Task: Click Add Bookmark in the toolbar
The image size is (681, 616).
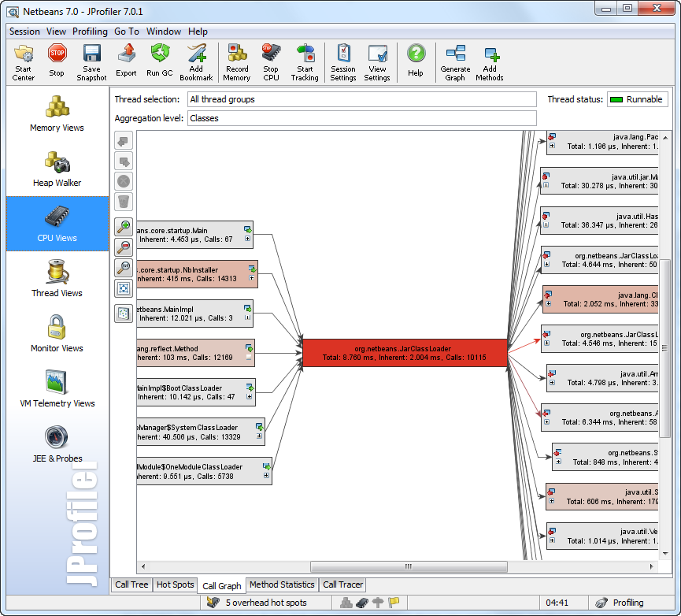Action: [x=196, y=62]
